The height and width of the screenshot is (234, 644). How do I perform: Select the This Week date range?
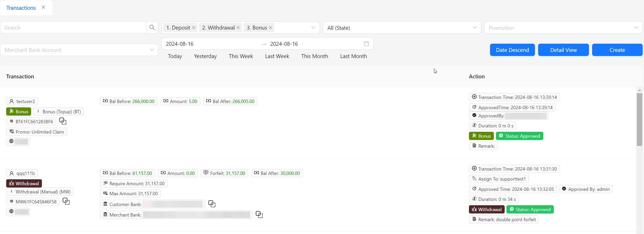tap(241, 56)
